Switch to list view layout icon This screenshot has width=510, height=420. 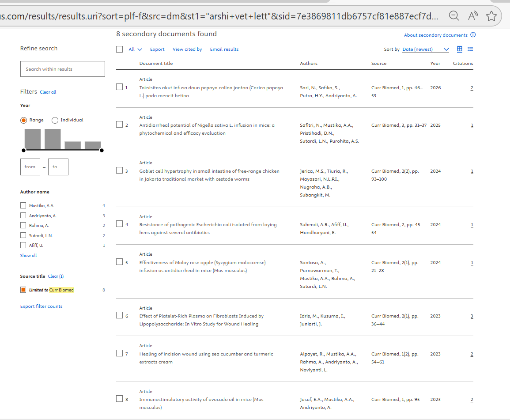click(470, 49)
